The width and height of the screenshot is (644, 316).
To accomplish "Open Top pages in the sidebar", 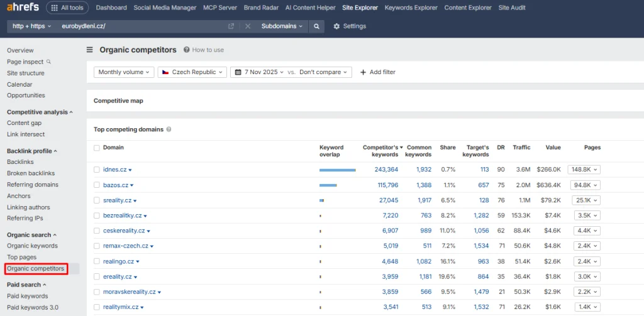I will pyautogui.click(x=22, y=258).
